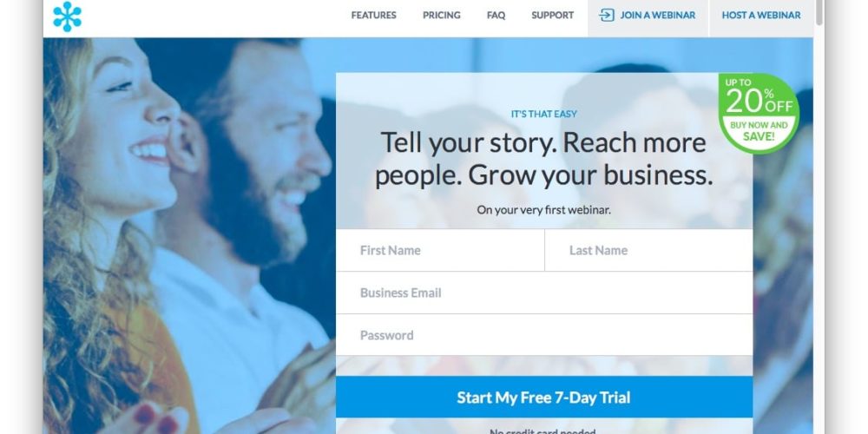Click the sign-in arrow icon beside Join a Webinar
Viewport: 868px width, 434px height.
[x=607, y=16]
